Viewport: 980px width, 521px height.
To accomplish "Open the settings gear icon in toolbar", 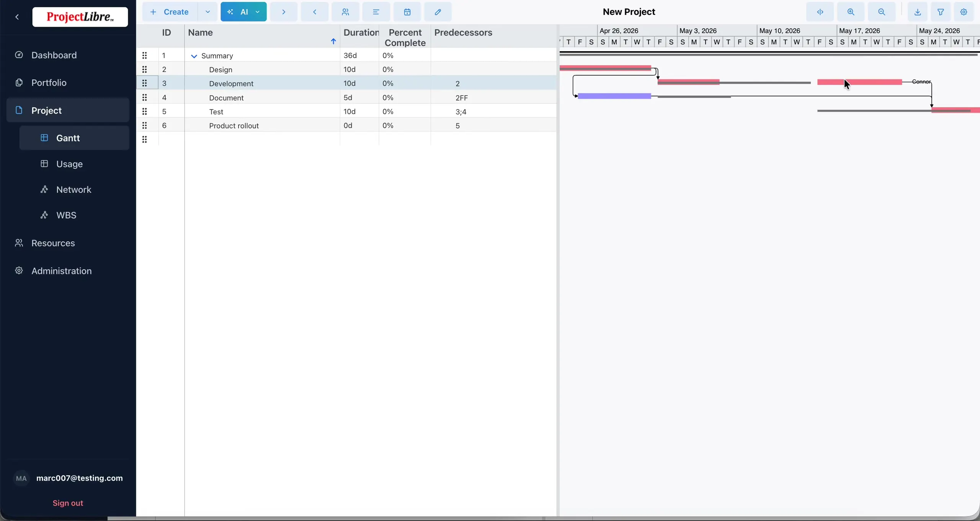I will tap(964, 12).
